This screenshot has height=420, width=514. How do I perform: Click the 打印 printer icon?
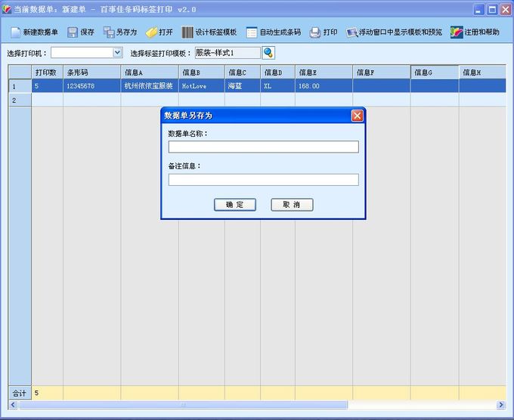(x=315, y=32)
